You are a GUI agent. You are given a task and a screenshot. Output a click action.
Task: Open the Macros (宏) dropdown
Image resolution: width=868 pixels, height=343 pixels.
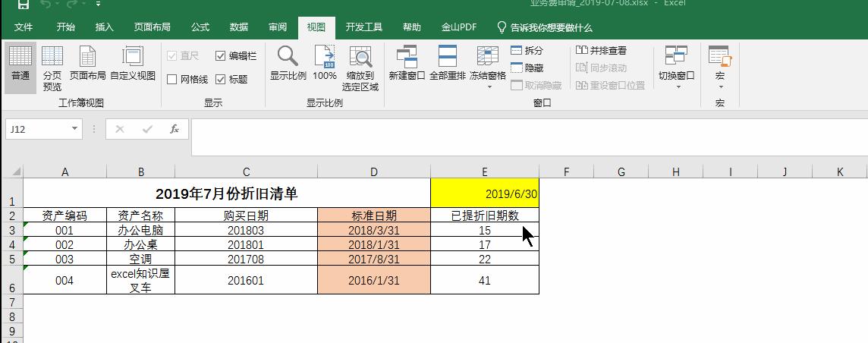(x=719, y=67)
